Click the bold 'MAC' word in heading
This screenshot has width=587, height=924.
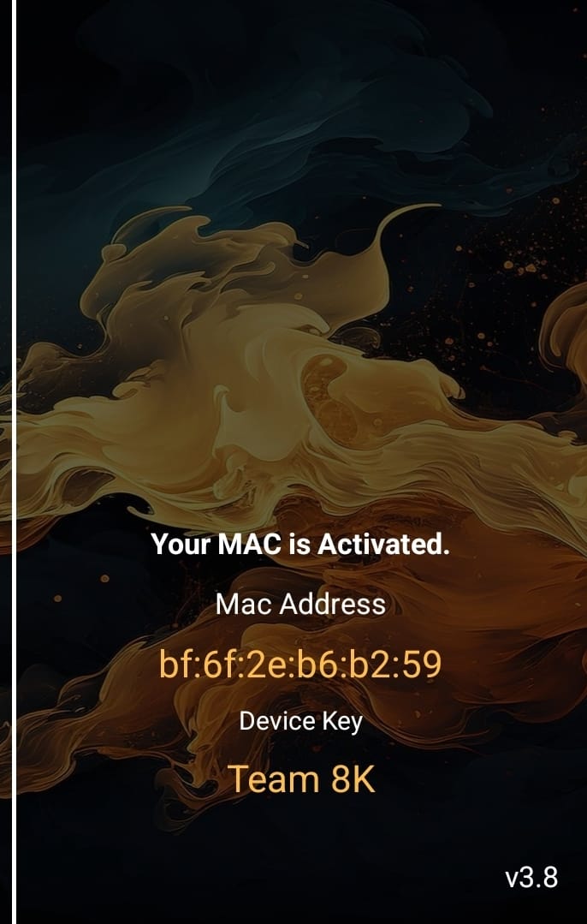(x=250, y=544)
